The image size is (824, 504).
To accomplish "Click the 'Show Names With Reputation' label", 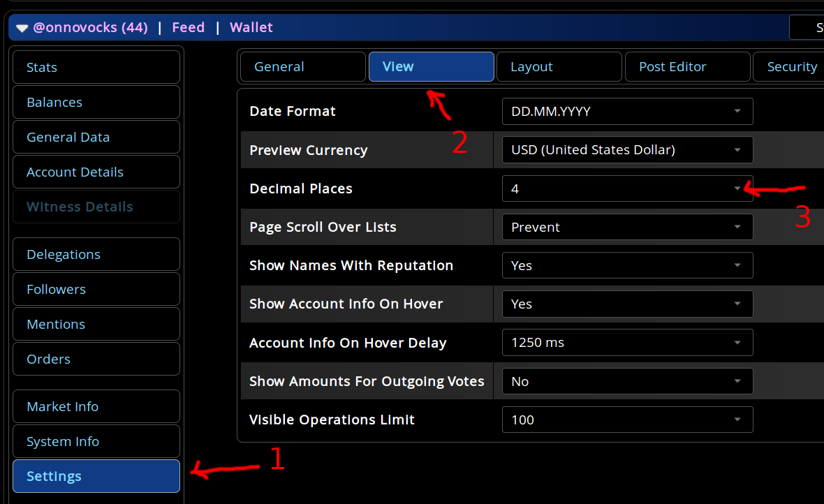I will 351,265.
